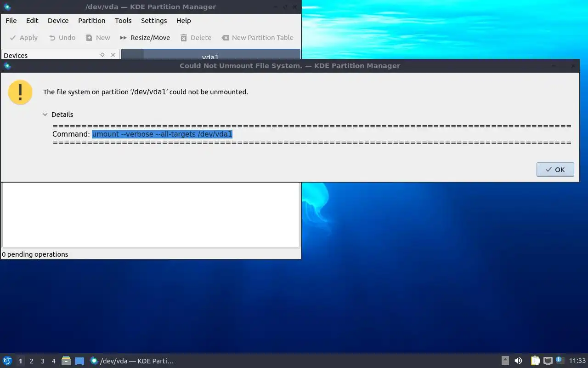Click the network connection tray icon
This screenshot has height=368, width=588.
[x=548, y=361]
